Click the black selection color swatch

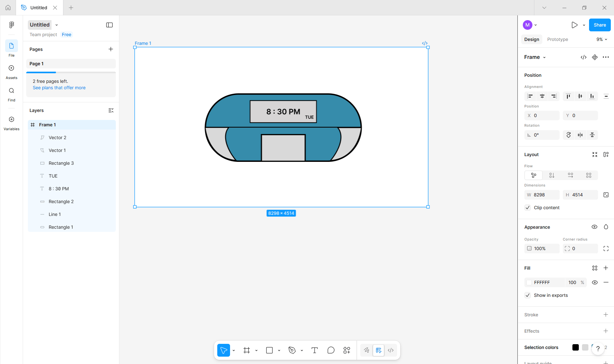pyautogui.click(x=575, y=347)
